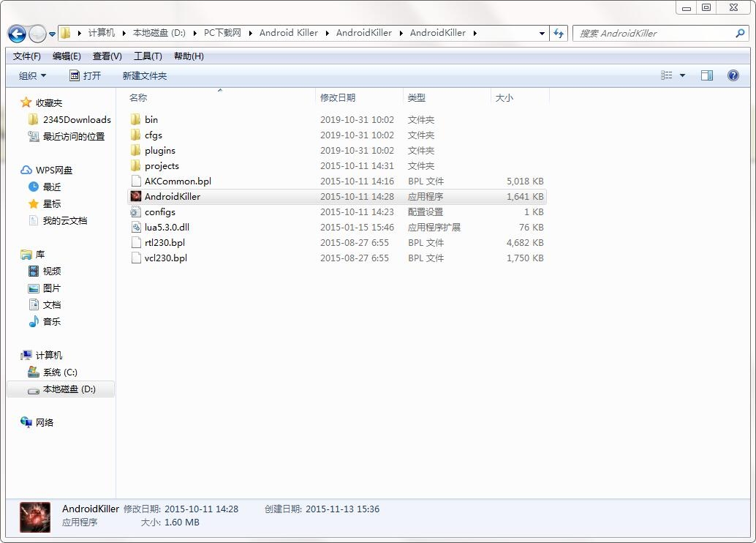The image size is (756, 543).
Task: Expand arrow after 计算机 breadcrumb
Action: point(124,33)
